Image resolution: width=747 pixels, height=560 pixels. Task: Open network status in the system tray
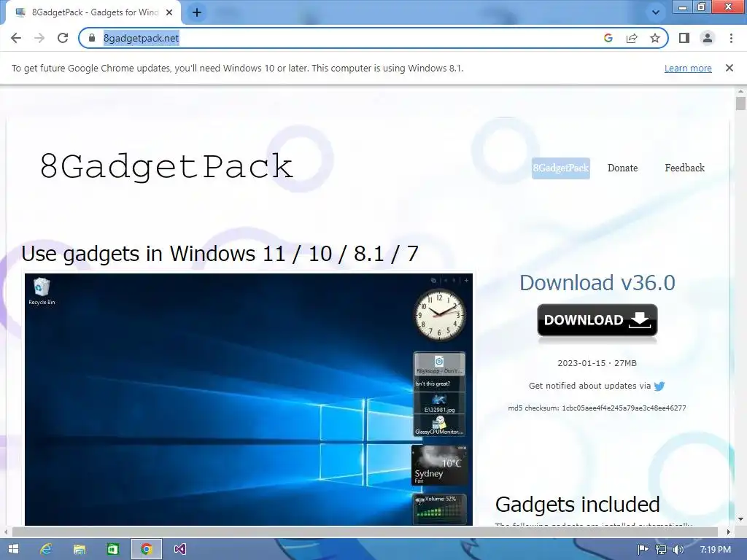(661, 550)
